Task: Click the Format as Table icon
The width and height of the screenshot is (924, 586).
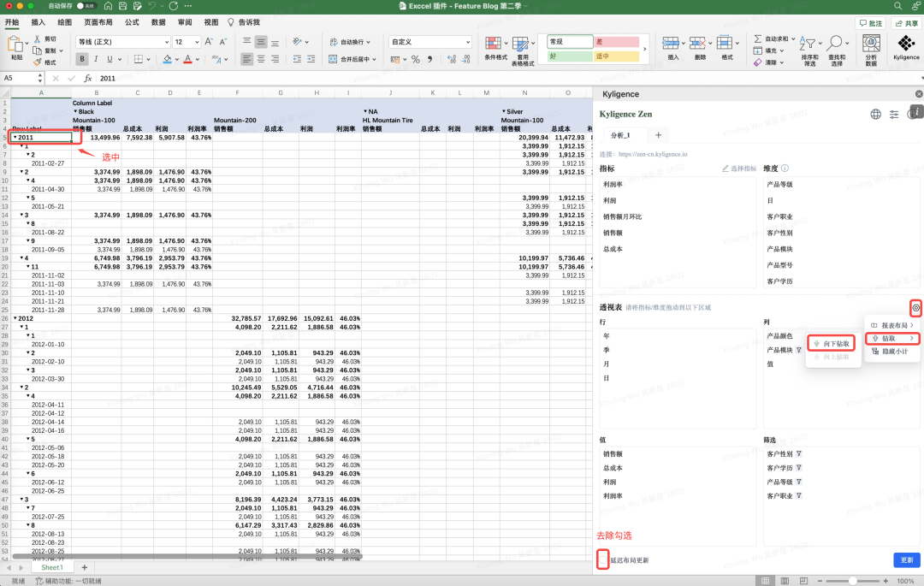Action: click(x=520, y=44)
